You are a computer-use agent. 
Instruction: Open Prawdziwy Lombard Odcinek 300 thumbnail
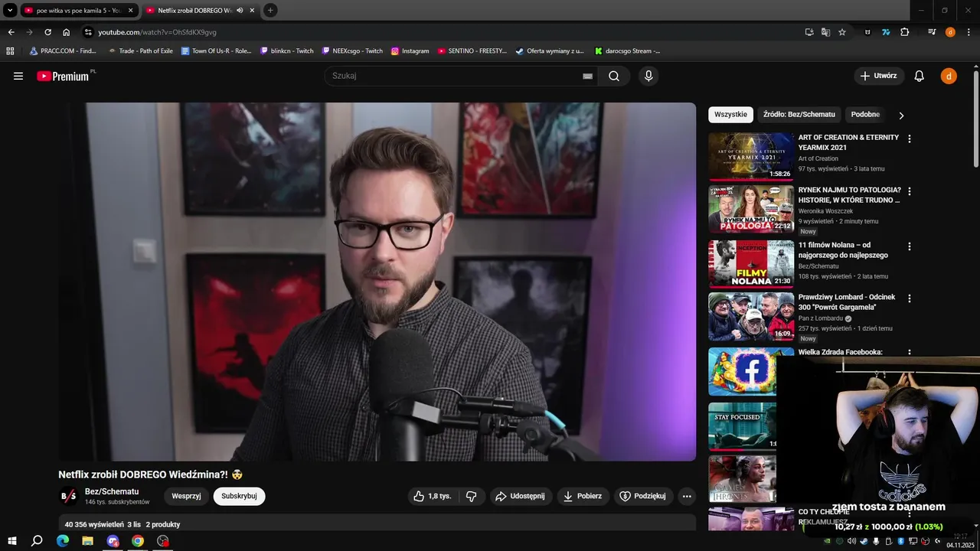click(x=751, y=316)
